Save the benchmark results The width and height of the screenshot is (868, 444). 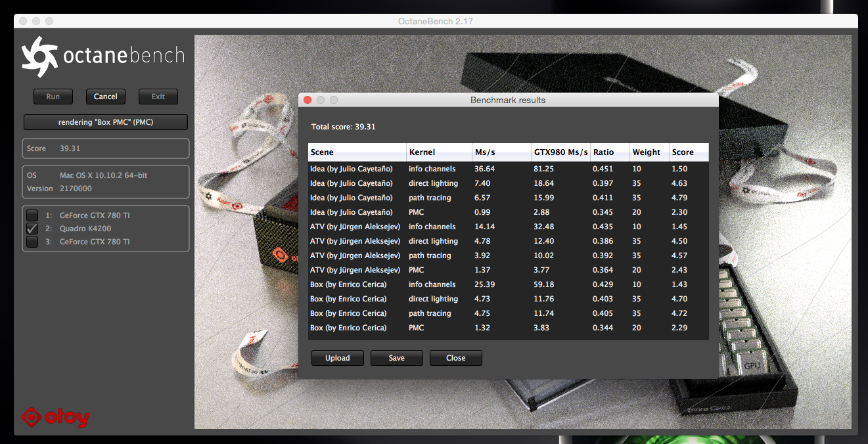coord(397,358)
